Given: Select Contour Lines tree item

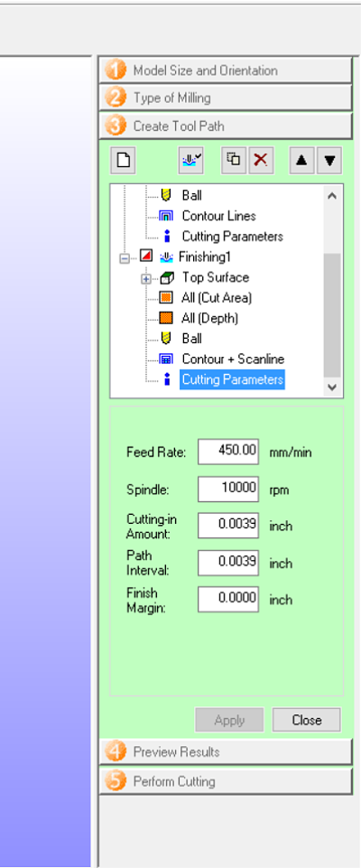Looking at the screenshot, I should (219, 216).
